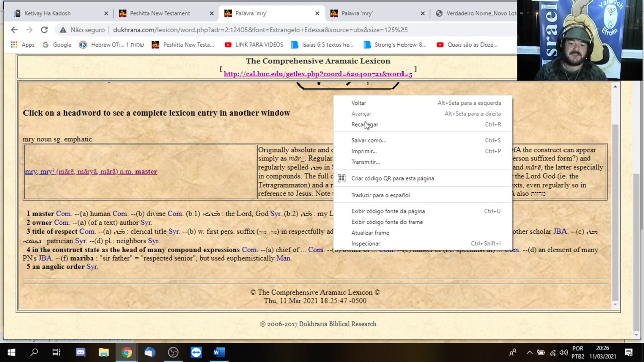
Task: Open the Apps grid in bookmarks bar
Action: [x=22, y=45]
